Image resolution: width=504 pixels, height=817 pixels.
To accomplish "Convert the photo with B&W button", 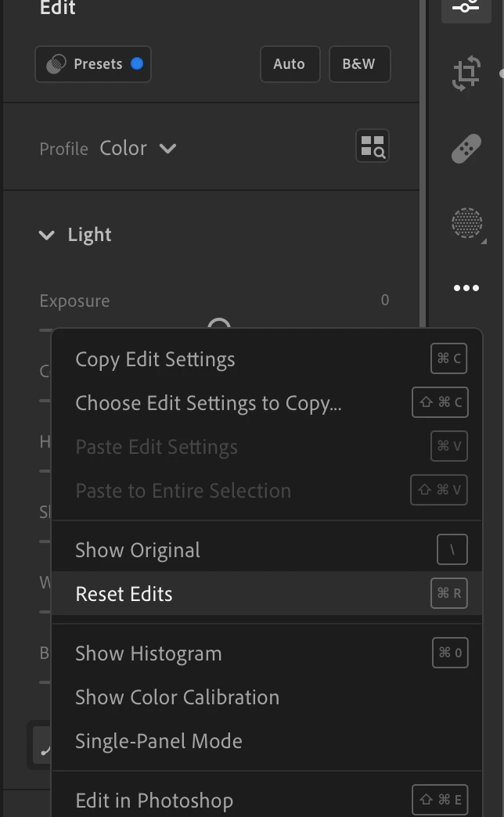I will 359,64.
